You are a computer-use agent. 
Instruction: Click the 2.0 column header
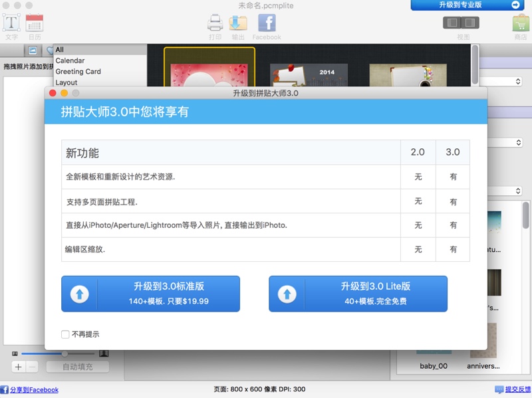click(x=418, y=152)
